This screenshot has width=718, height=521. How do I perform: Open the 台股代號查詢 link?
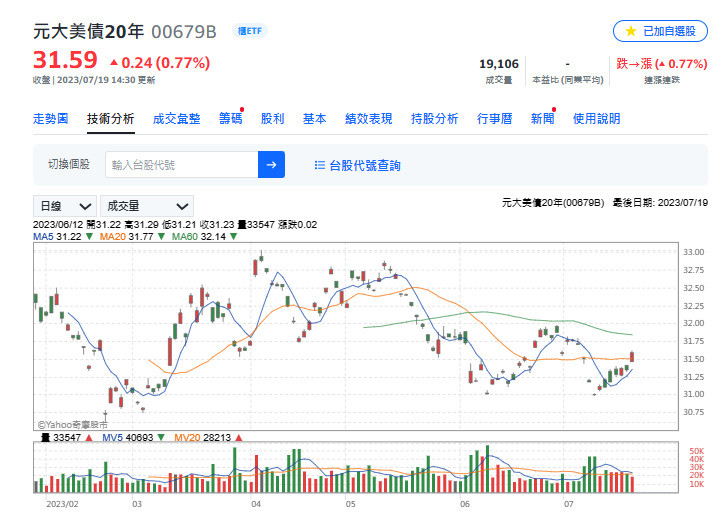pyautogui.click(x=364, y=165)
